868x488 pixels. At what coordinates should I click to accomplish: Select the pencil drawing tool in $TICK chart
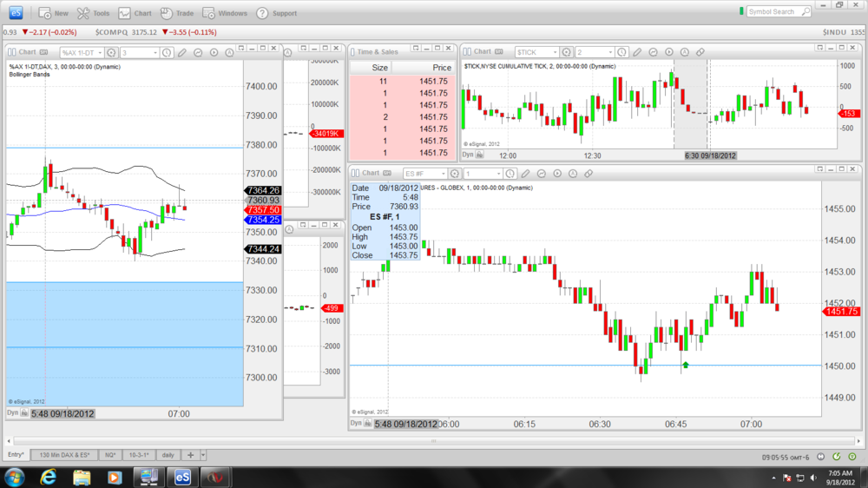pyautogui.click(x=637, y=52)
